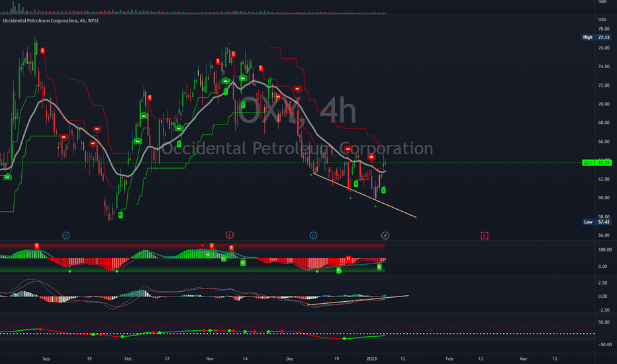Image resolution: width=617 pixels, height=364 pixels.
Task: Click the dividend D icon in early December
Action: (x=313, y=236)
